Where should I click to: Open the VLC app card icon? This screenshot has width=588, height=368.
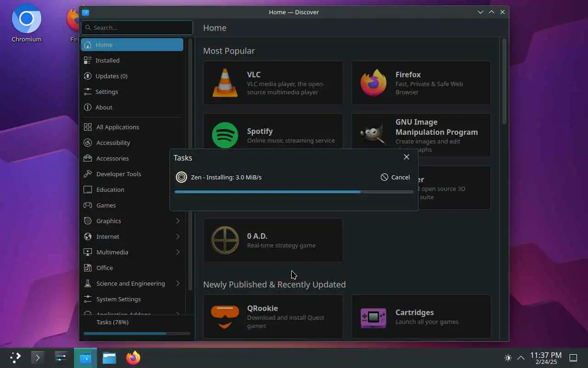(225, 83)
